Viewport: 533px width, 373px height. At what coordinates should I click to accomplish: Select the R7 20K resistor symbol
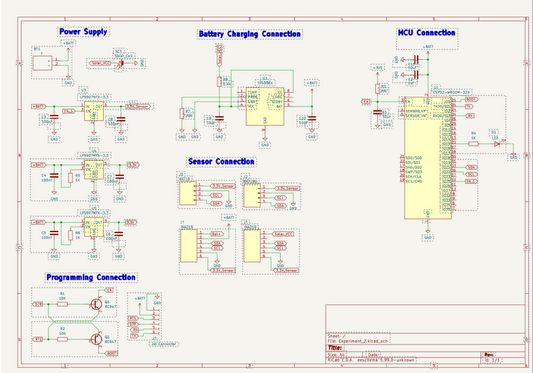coord(182,114)
